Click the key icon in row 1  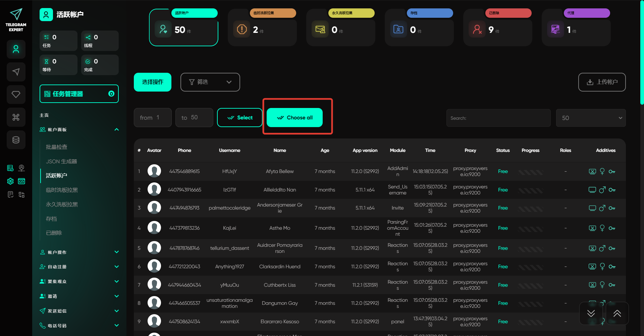tap(612, 172)
